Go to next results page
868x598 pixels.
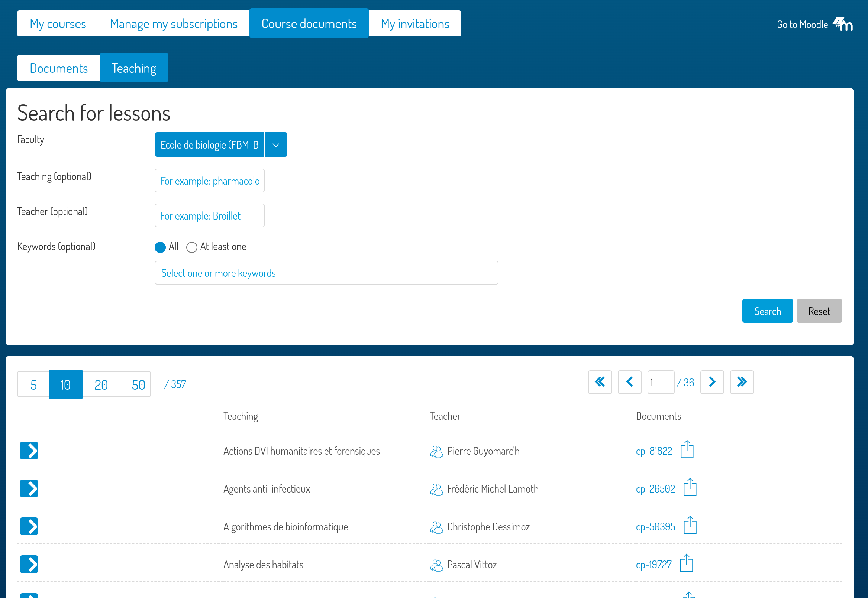[711, 382]
